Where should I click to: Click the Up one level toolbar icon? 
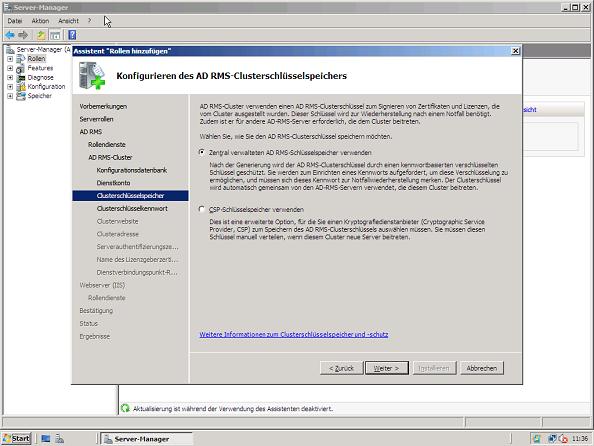[x=41, y=35]
